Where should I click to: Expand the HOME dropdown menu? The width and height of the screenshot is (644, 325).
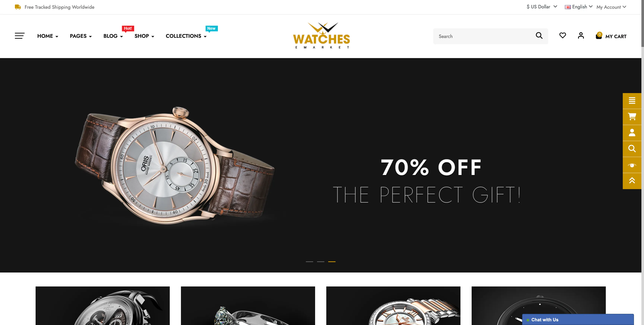click(x=48, y=36)
